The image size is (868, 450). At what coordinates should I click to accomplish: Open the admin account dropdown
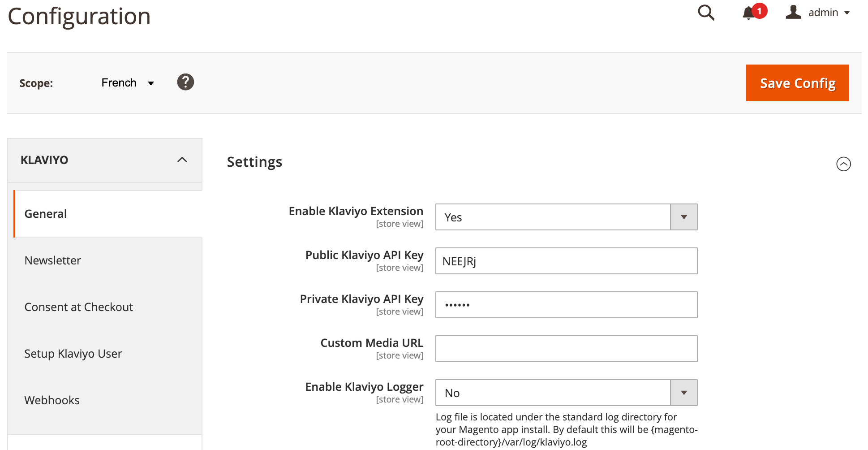point(829,13)
